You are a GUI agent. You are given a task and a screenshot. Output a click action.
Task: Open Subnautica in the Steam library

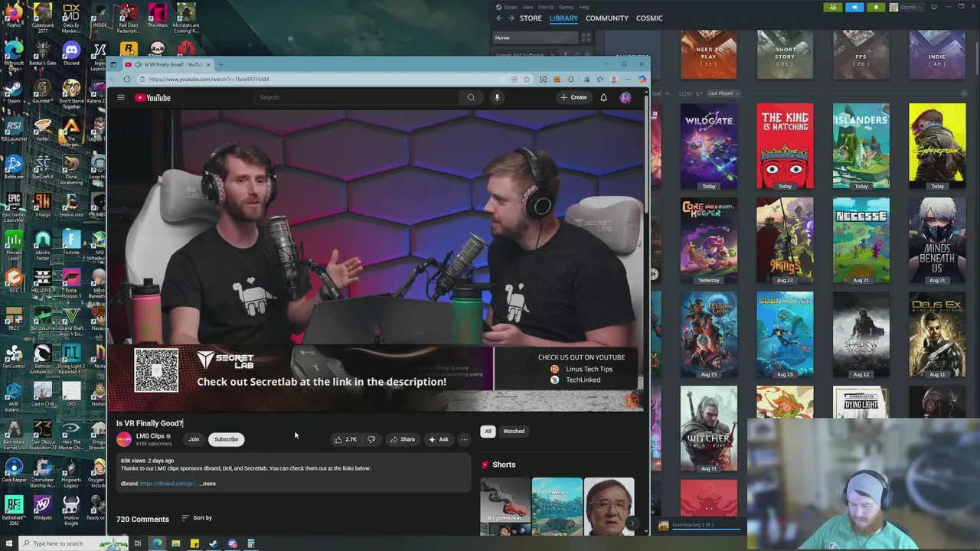(785, 334)
